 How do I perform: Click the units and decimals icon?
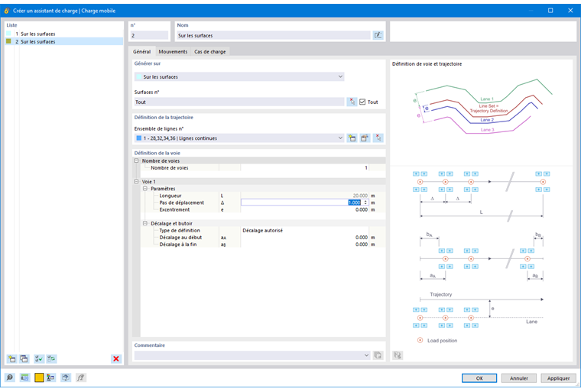click(24, 377)
